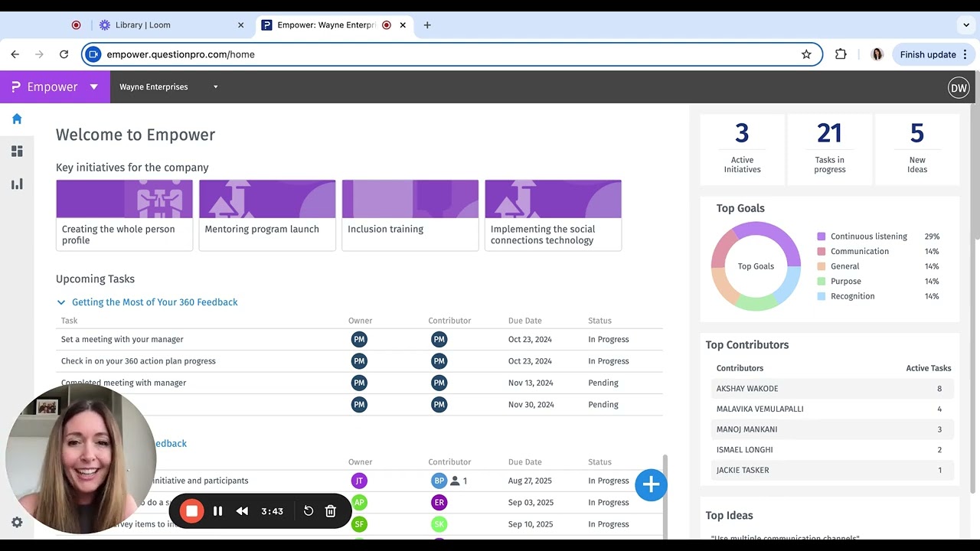Open the Chrome three-dot menu
Viewport: 980px width, 551px height.
click(x=965, y=54)
